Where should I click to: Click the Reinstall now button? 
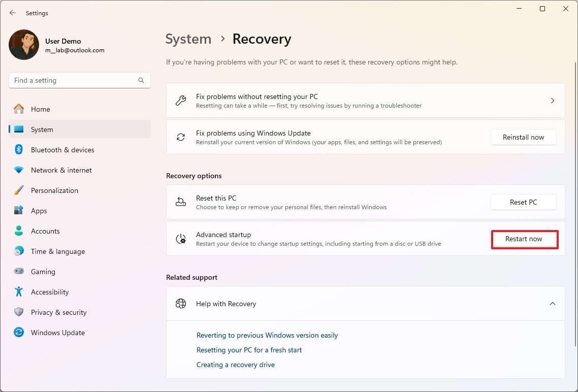point(524,137)
